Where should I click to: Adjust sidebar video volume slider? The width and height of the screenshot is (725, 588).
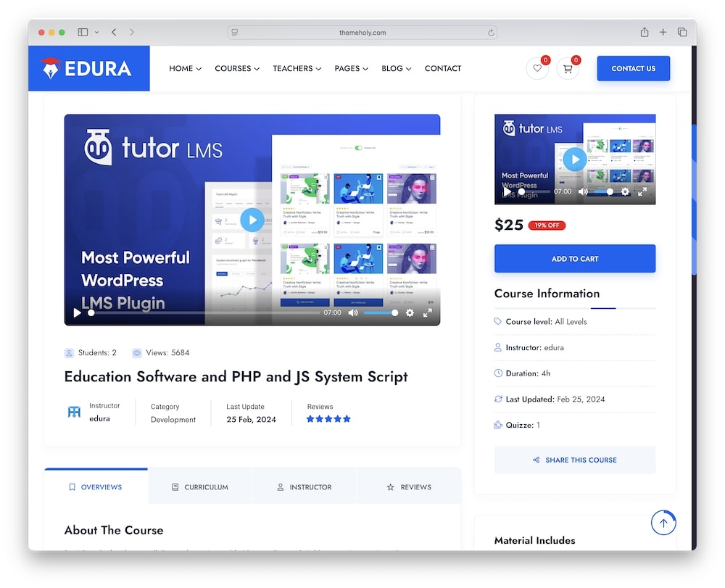tap(604, 191)
